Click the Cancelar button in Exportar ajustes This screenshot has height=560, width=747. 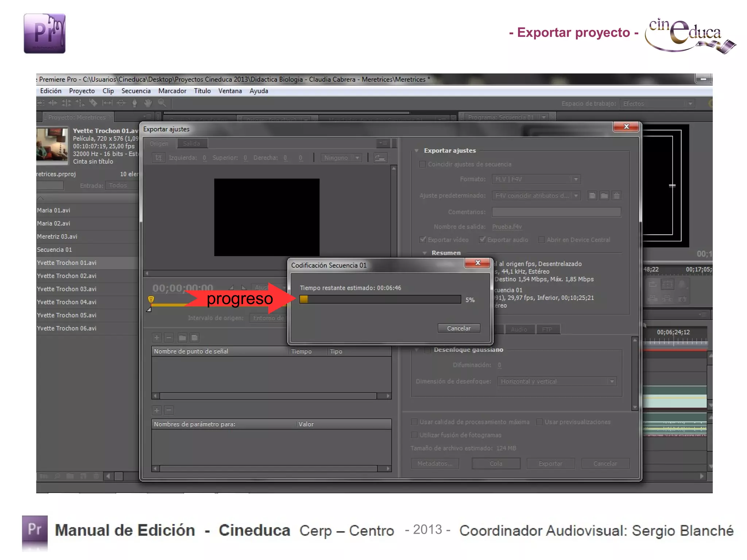(x=605, y=464)
